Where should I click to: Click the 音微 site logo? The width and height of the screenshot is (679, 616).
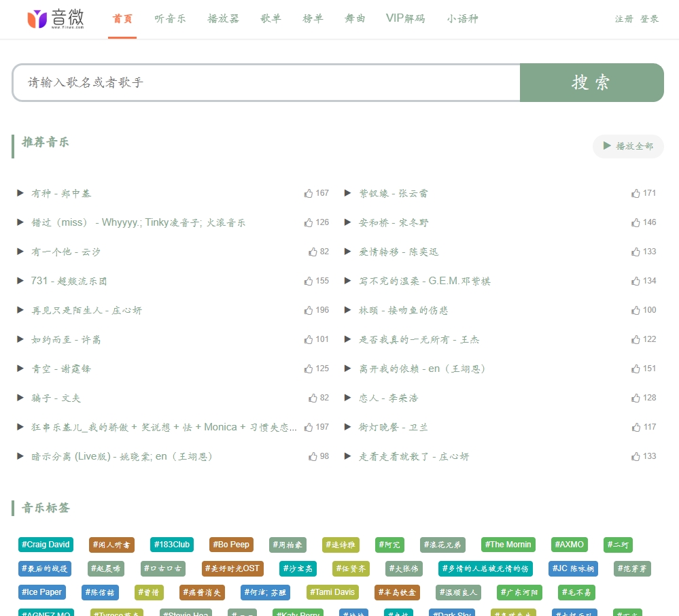click(x=56, y=19)
